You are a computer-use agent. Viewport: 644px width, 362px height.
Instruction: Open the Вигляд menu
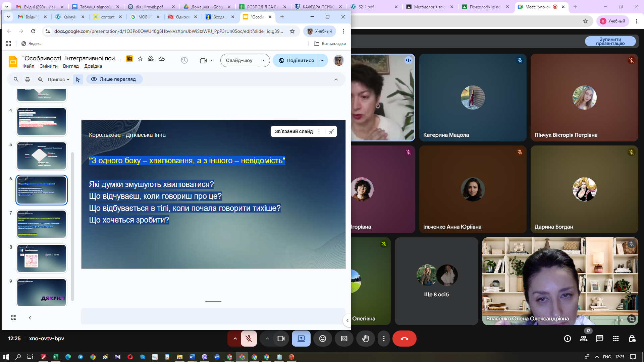pos(71,66)
